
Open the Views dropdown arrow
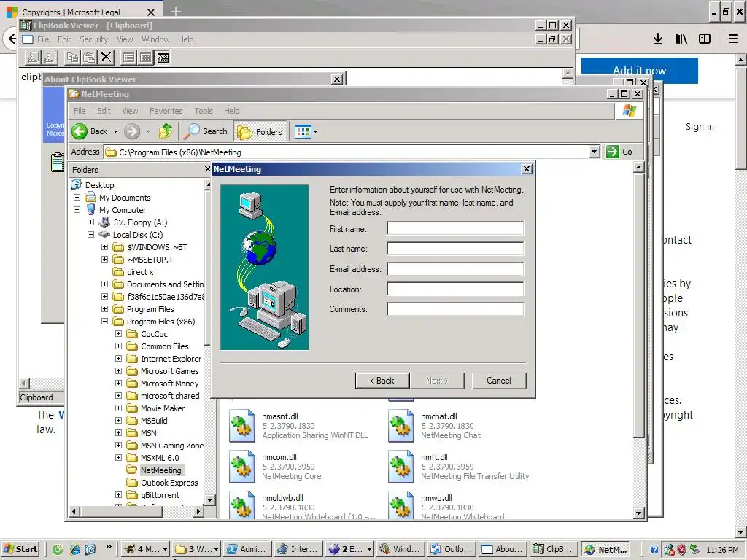click(x=315, y=132)
